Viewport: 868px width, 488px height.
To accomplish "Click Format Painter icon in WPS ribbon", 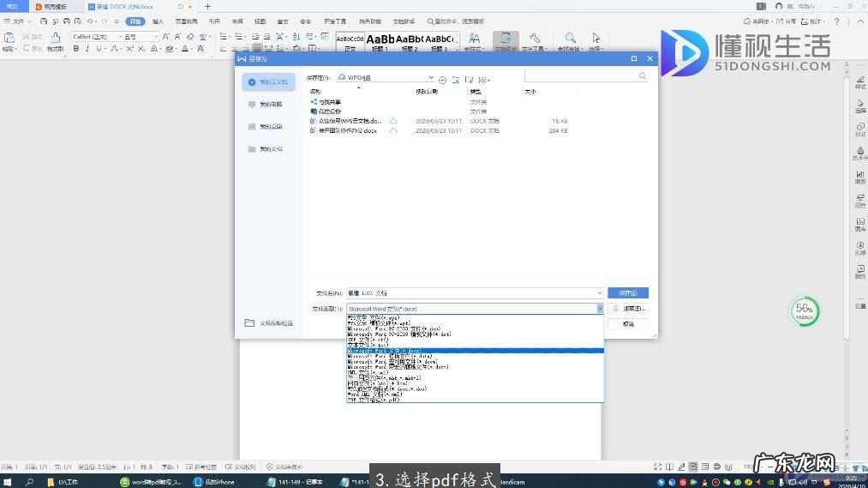I will pyautogui.click(x=56, y=41).
